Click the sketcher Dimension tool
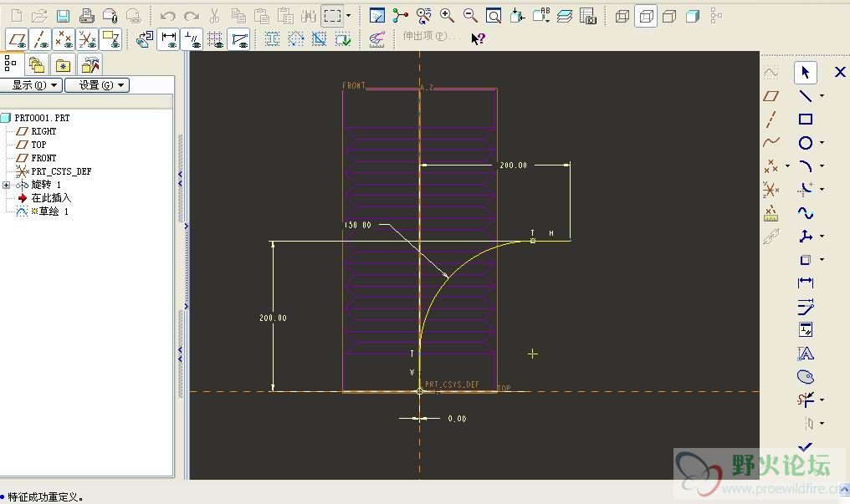 point(806,283)
